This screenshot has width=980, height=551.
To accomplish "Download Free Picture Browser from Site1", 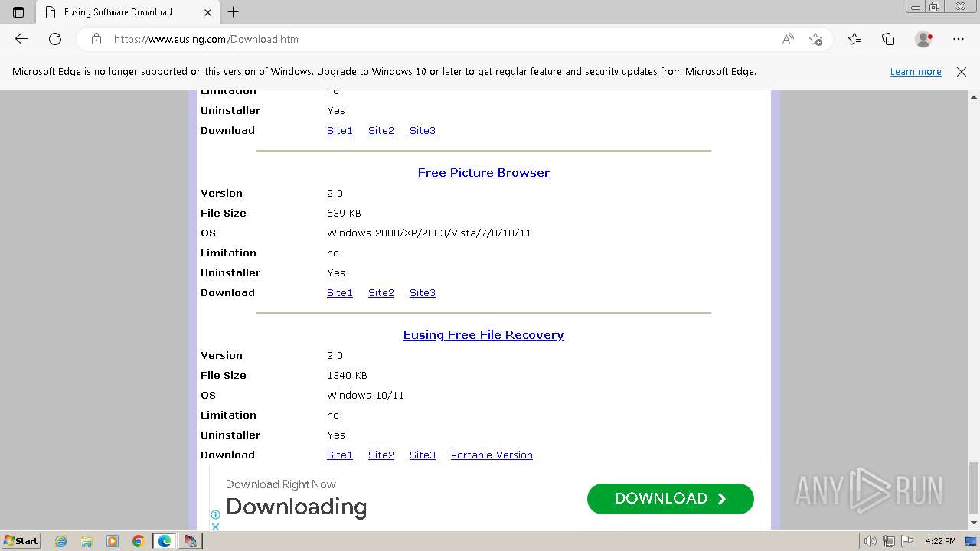I will click(340, 293).
